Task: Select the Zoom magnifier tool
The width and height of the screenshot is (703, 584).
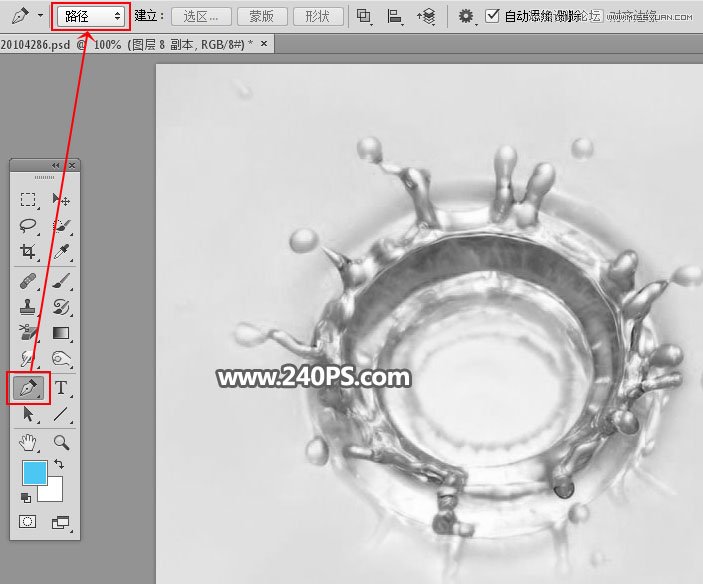Action: tap(61, 442)
